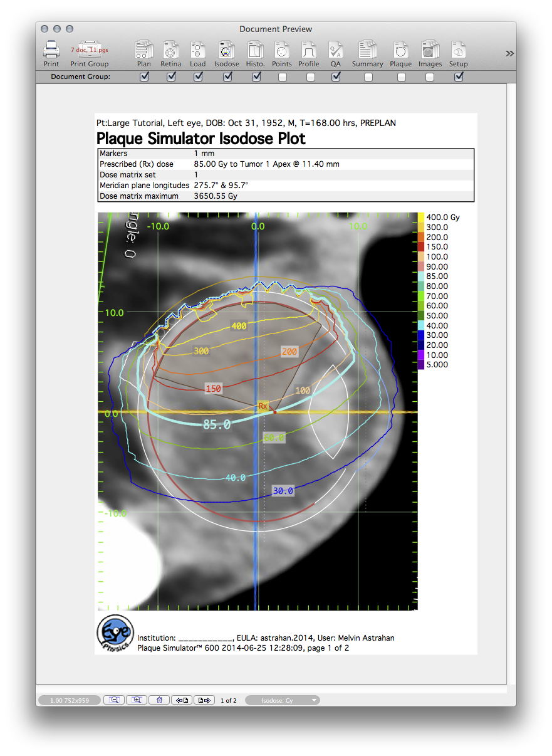Image resolution: width=552 pixels, height=756 pixels.
Task: Click the 85.00 Gy legend color swatch
Action: pos(421,276)
